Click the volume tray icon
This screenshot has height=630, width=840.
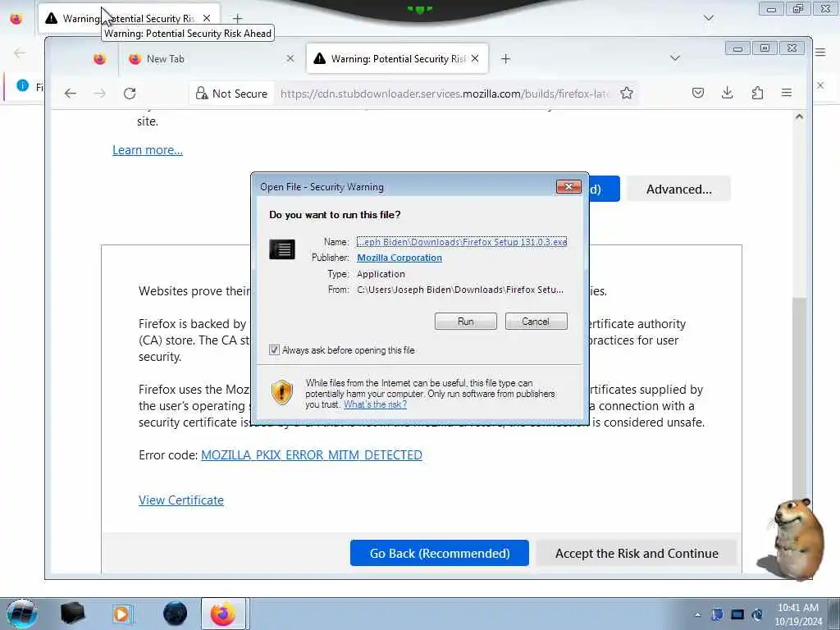coord(757,614)
